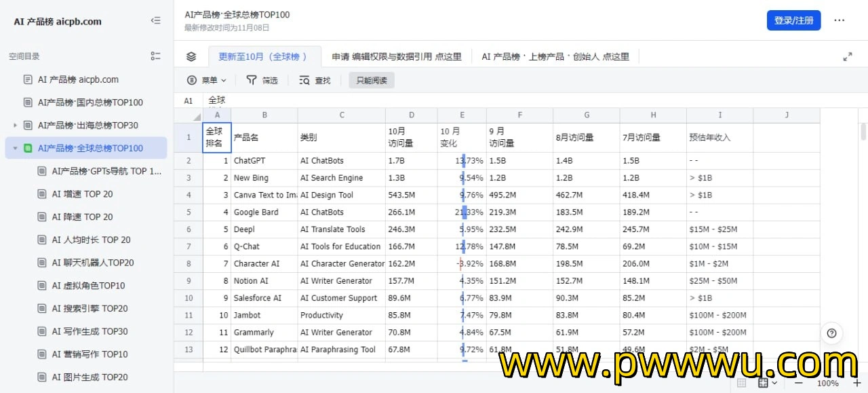Select the 产品名 header cell
Screen dimensions: 868x393
[264, 137]
